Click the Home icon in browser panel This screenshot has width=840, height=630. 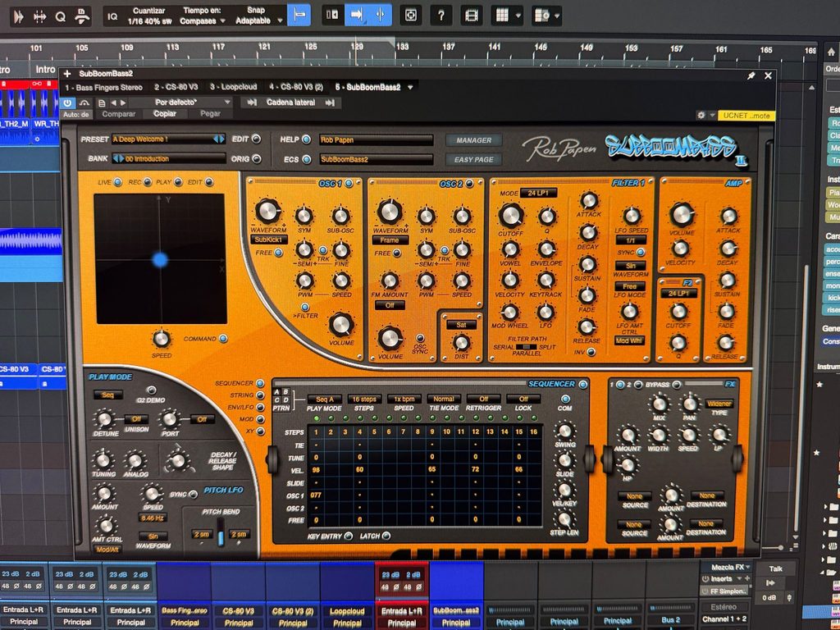click(x=830, y=52)
